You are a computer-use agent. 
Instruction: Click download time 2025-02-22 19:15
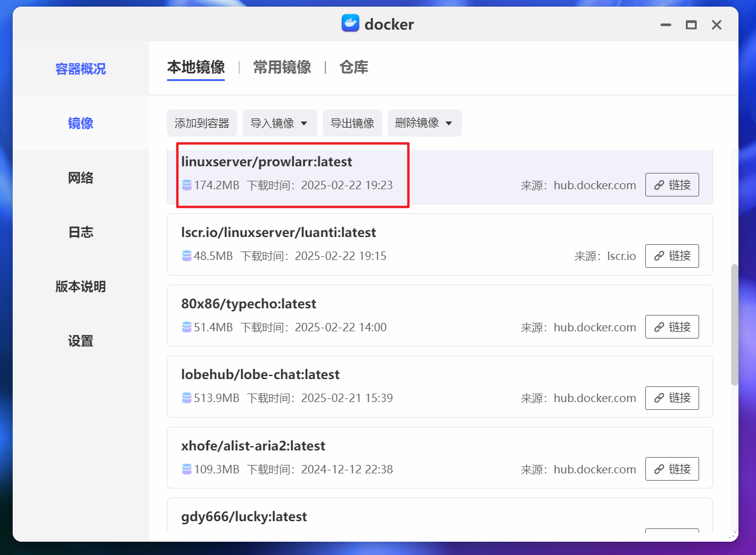pyautogui.click(x=341, y=256)
